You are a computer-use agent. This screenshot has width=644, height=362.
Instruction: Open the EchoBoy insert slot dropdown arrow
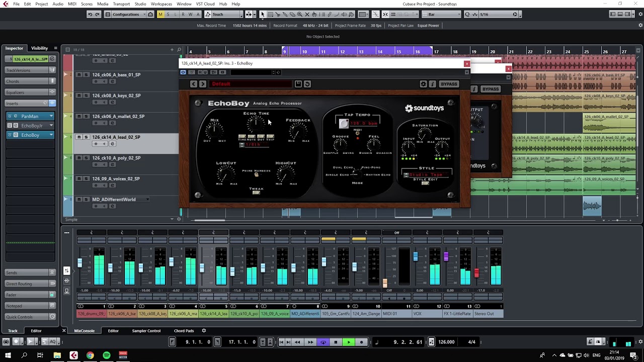[51, 135]
